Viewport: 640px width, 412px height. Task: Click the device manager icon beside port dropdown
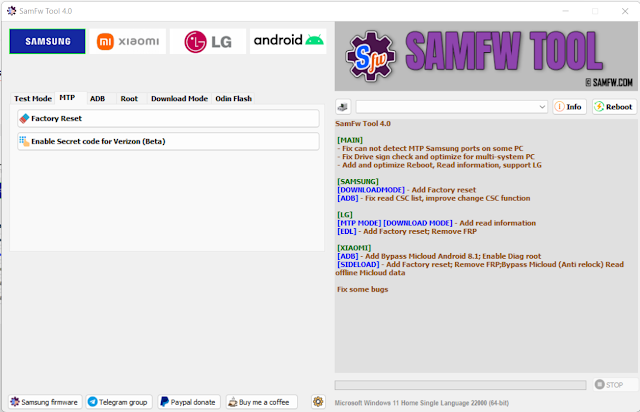[x=343, y=107]
